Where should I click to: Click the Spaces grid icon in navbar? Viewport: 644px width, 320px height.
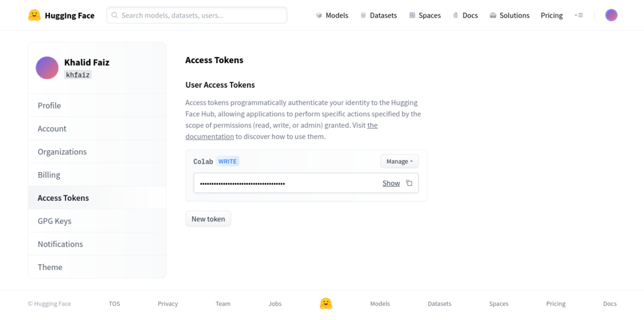point(412,16)
